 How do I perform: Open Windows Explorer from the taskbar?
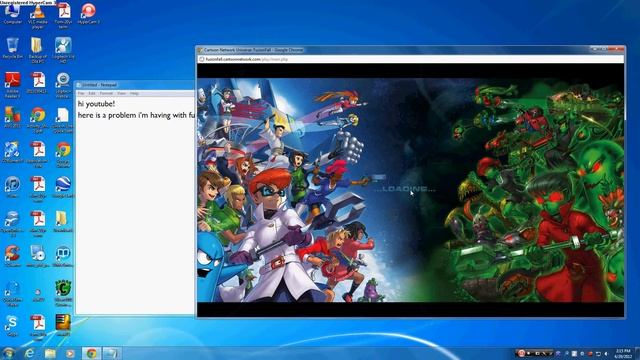coord(50,353)
